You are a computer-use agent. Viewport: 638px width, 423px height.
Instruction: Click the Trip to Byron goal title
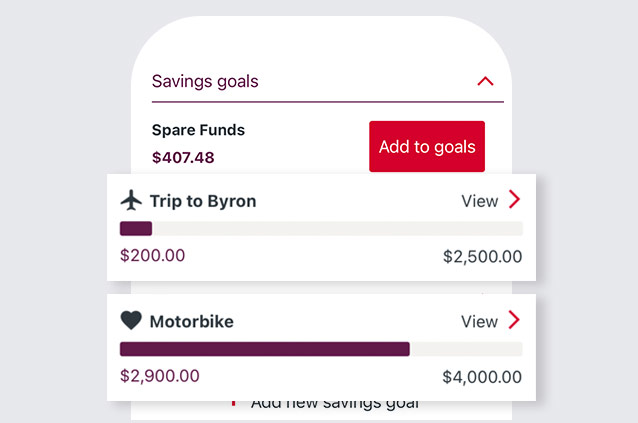(x=202, y=201)
